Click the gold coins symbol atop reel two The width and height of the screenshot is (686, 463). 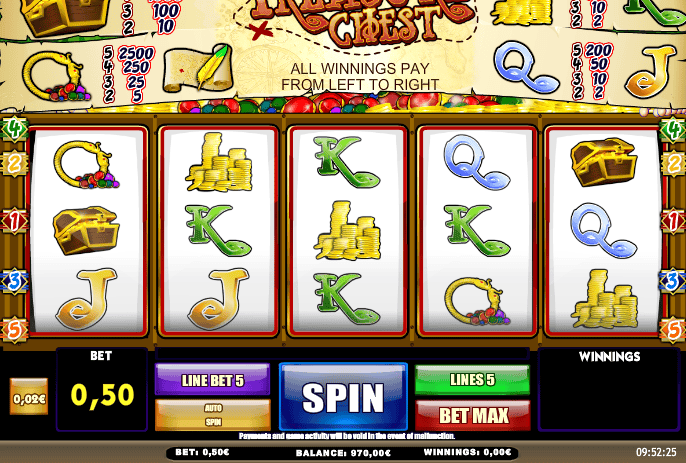tap(219, 162)
